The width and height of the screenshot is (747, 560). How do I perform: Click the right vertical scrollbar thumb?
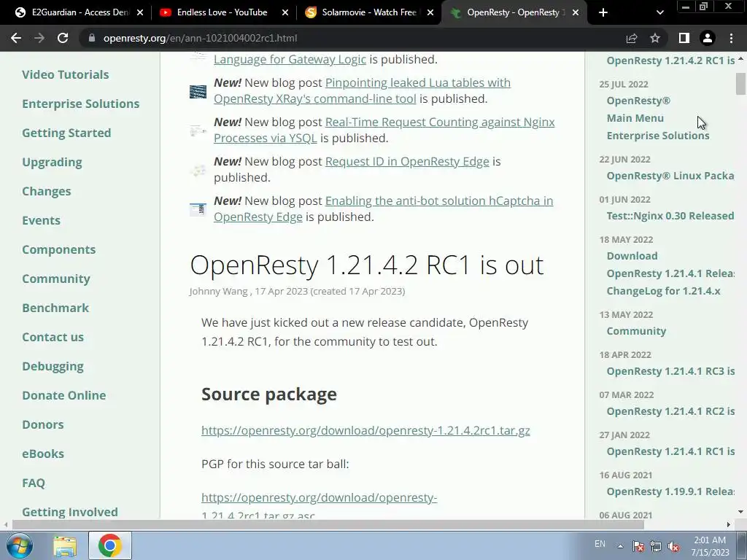click(740, 85)
